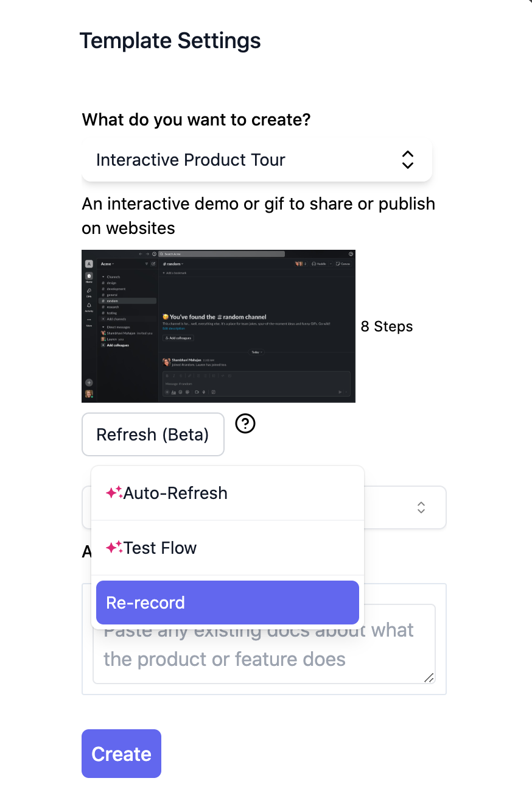Choose Auto-Refresh from the menu
Image resolution: width=532 pixels, height=792 pixels.
228,493
